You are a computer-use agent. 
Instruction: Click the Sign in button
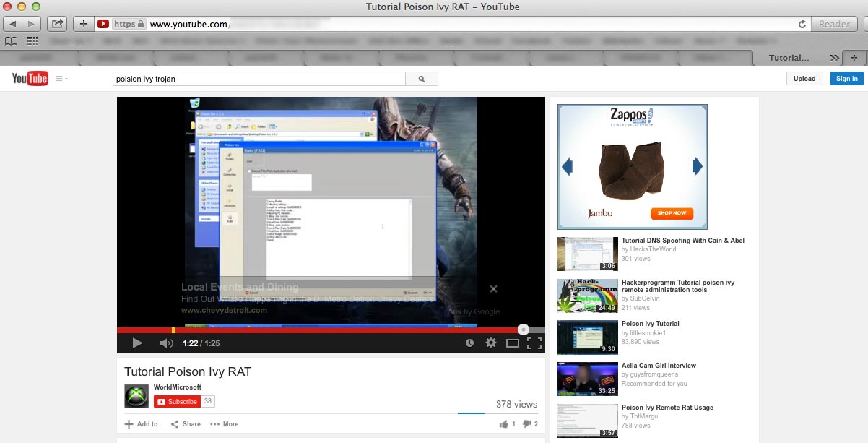point(846,79)
